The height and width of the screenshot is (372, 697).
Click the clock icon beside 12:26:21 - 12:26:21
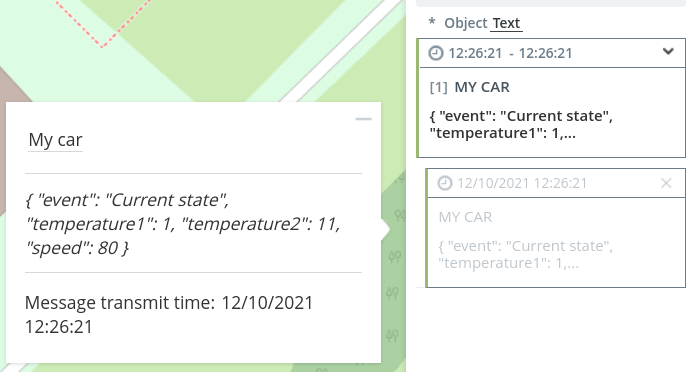click(x=436, y=53)
